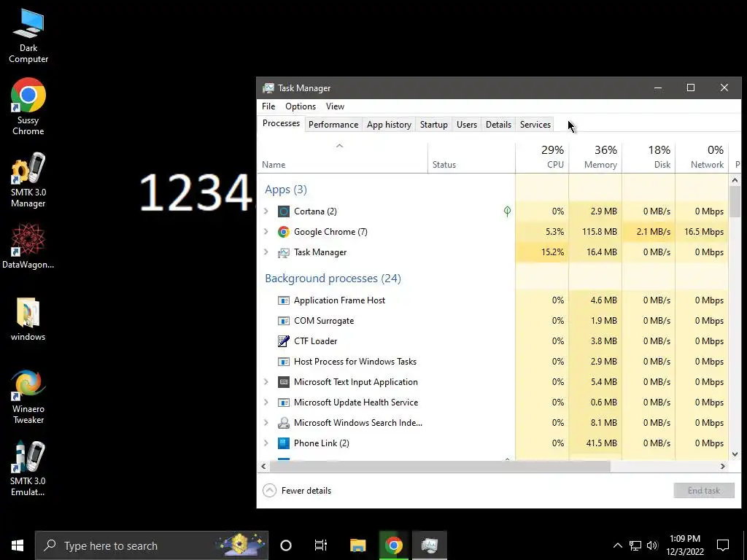747x560 pixels.
Task: Click the Application Frame Host process icon
Action: (284, 300)
